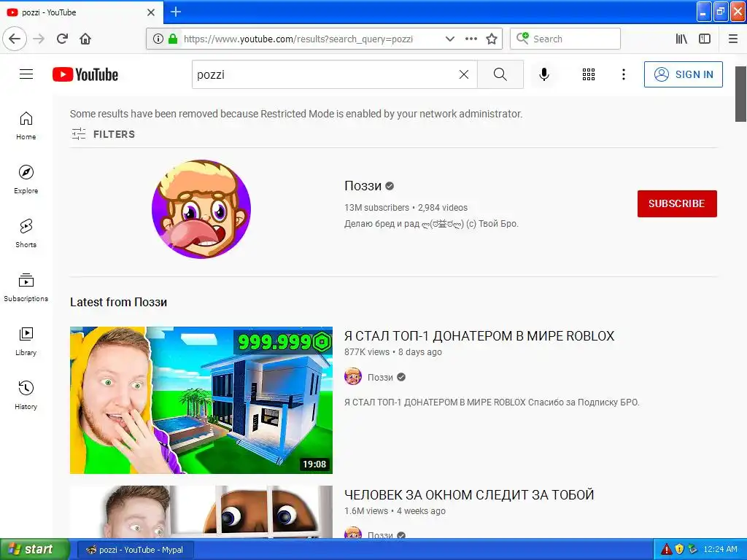Click the SIGN IN button
The height and width of the screenshot is (560, 747).
pyautogui.click(x=683, y=74)
